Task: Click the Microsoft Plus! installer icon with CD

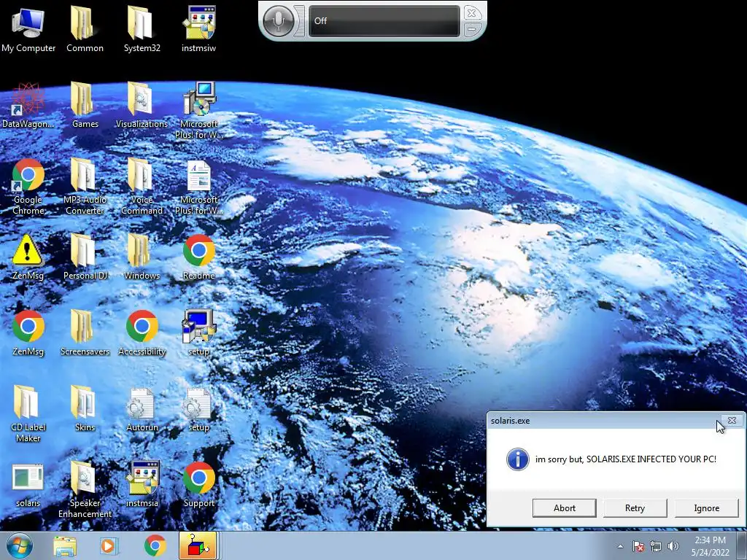Action: pyautogui.click(x=198, y=110)
